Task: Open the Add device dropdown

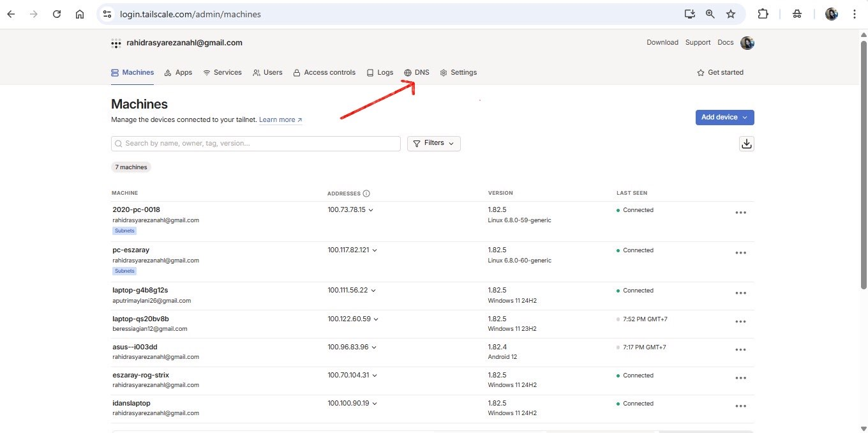Action: [724, 118]
